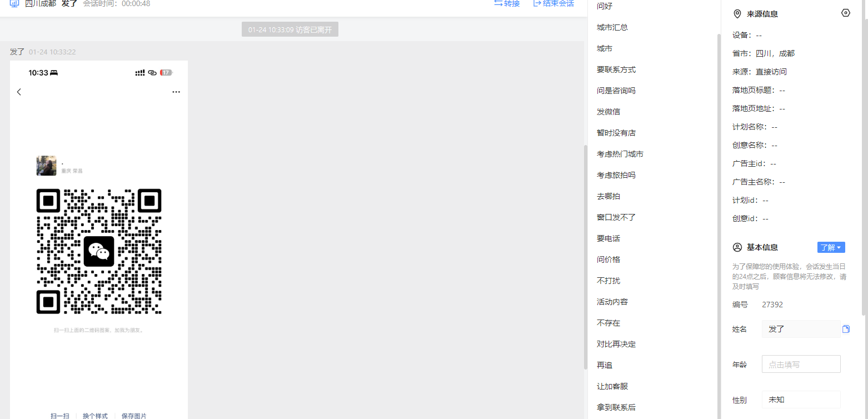Click the three-dot menu in phone screenshot
This screenshot has height=419, width=868.
pos(176,92)
